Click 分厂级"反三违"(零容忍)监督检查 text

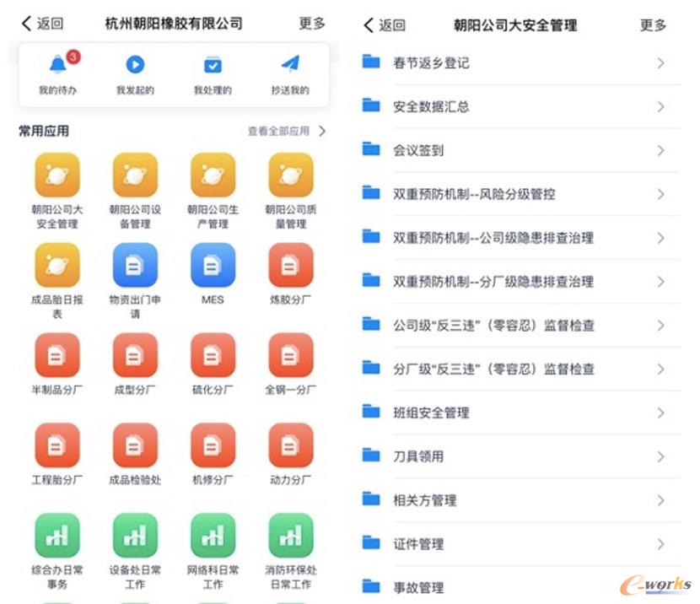[493, 369]
